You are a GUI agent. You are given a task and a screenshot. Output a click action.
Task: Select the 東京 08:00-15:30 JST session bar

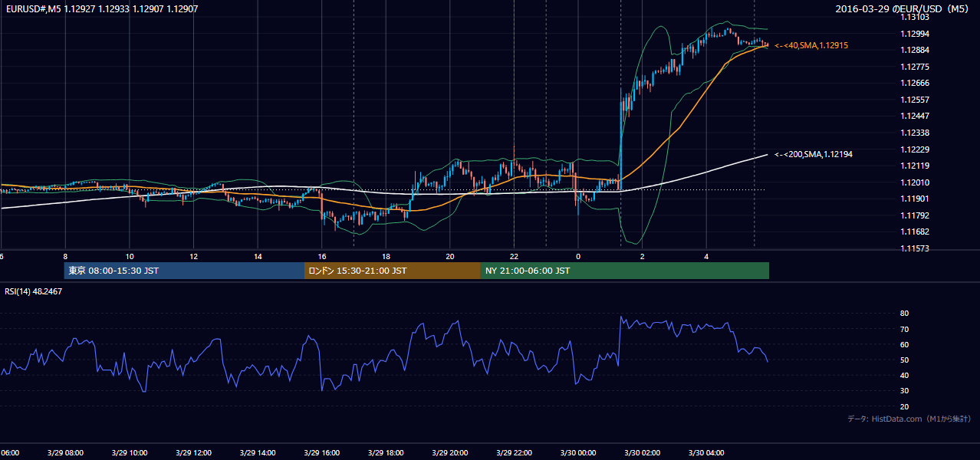coord(185,271)
